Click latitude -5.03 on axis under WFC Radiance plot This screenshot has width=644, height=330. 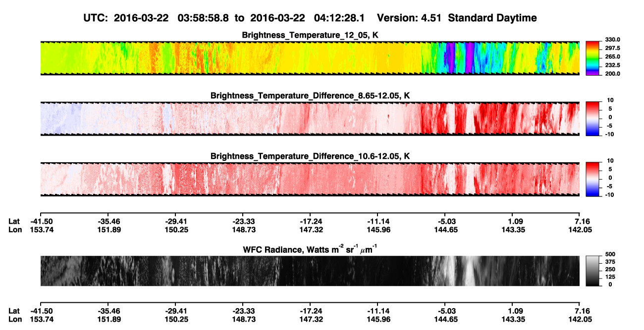[x=445, y=311]
